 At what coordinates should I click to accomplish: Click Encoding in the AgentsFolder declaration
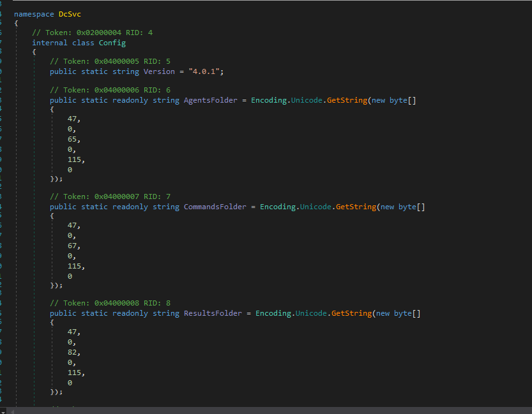268,100
